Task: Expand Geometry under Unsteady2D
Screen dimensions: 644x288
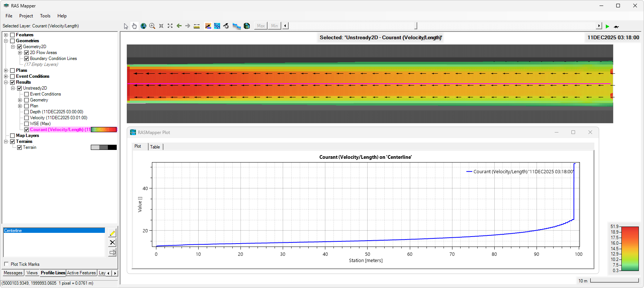Action: tap(20, 100)
